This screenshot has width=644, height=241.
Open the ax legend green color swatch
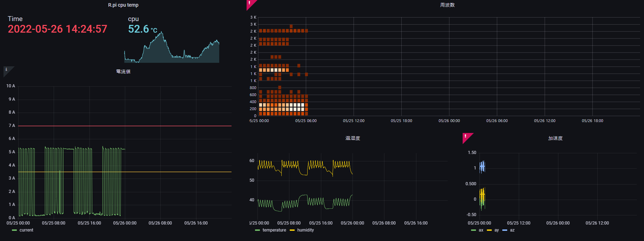[x=474, y=230]
